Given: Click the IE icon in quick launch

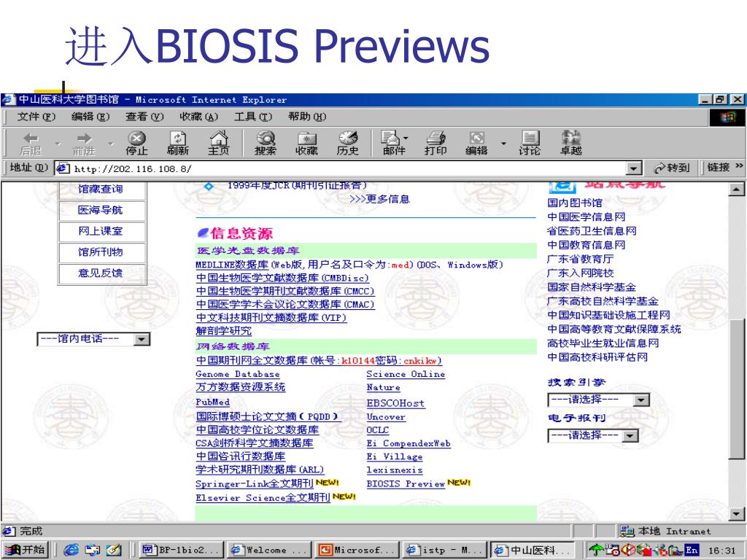Looking at the screenshot, I should point(71,550).
